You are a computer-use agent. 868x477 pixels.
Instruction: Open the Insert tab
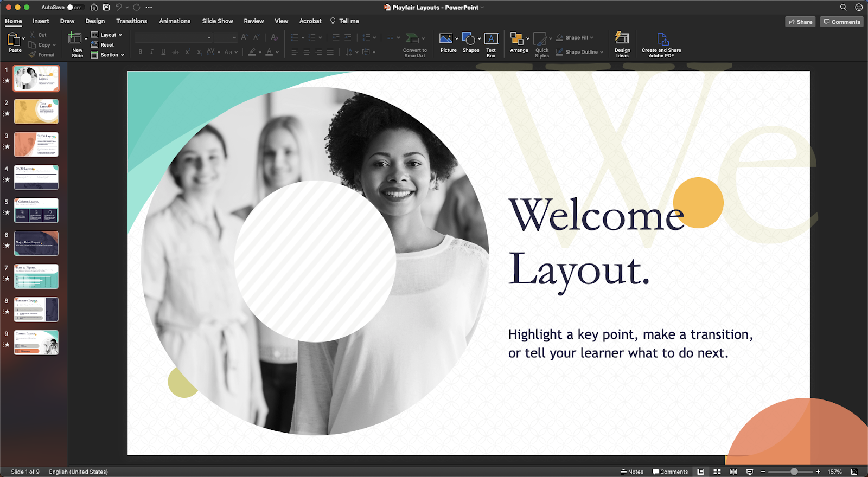(41, 21)
